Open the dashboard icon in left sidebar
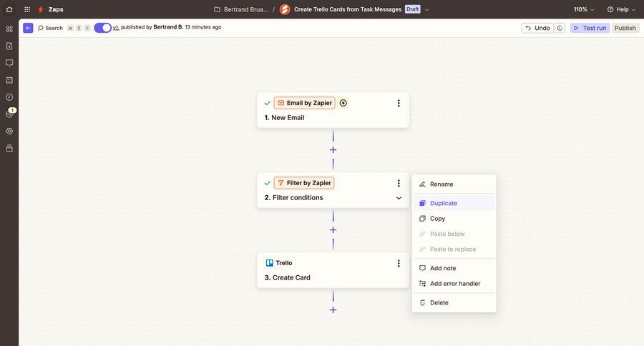 tap(9, 29)
